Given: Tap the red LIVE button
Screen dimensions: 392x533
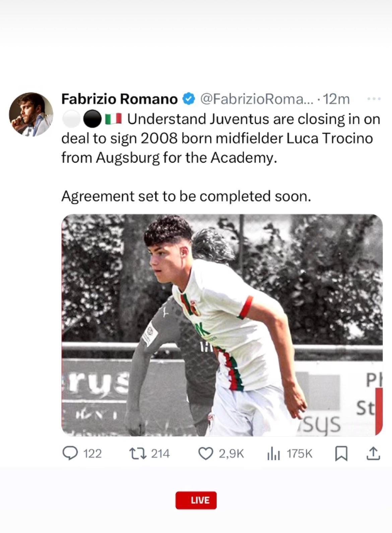Looking at the screenshot, I should (196, 500).
